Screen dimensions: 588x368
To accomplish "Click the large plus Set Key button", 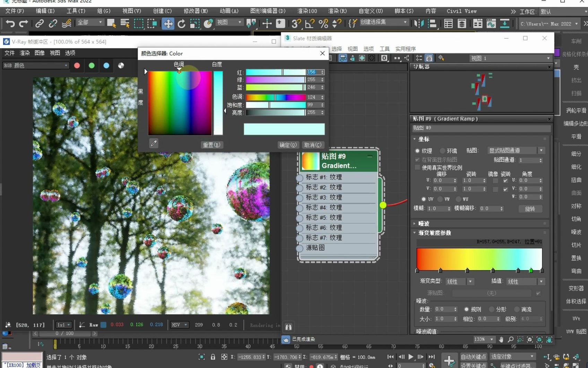I will (449, 361).
